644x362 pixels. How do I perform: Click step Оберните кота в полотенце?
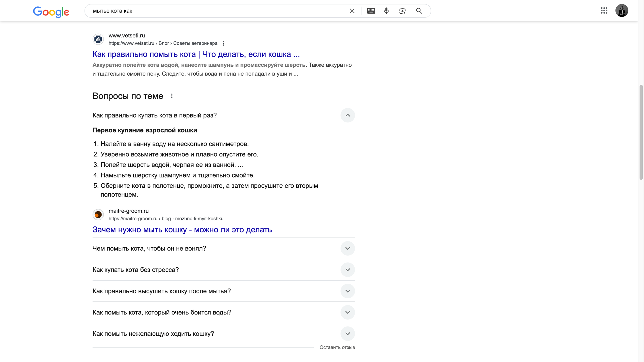click(209, 190)
